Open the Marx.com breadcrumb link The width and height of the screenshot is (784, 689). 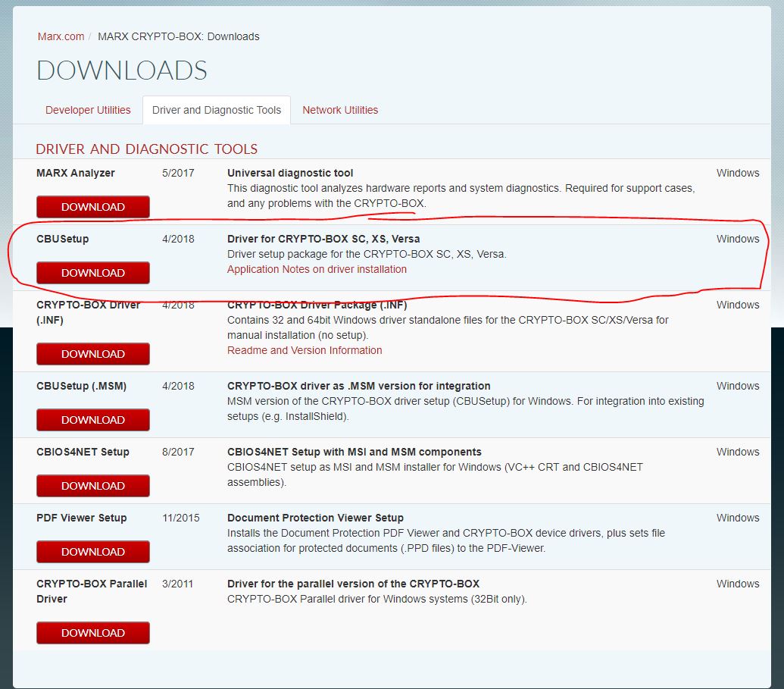click(x=61, y=36)
